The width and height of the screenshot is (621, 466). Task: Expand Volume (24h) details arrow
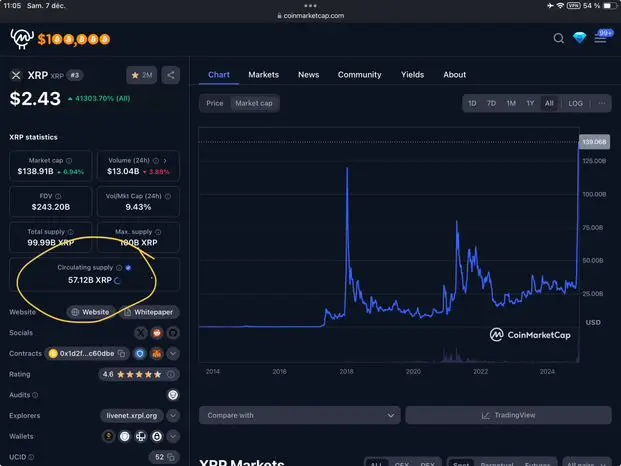pyautogui.click(x=165, y=160)
